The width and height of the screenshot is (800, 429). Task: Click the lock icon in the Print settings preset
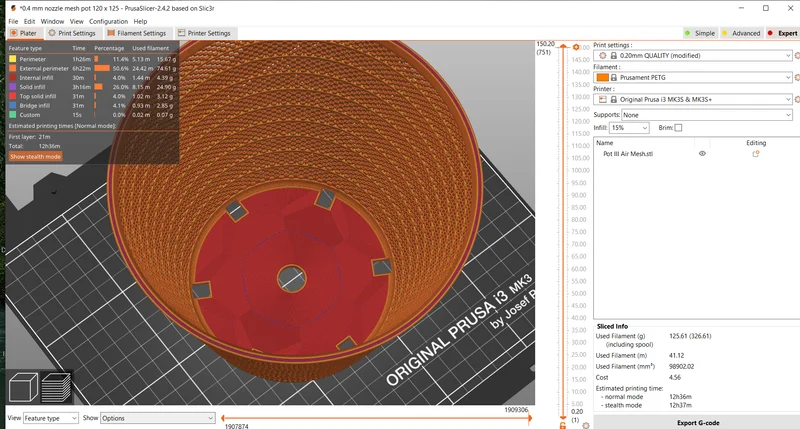[x=614, y=56]
